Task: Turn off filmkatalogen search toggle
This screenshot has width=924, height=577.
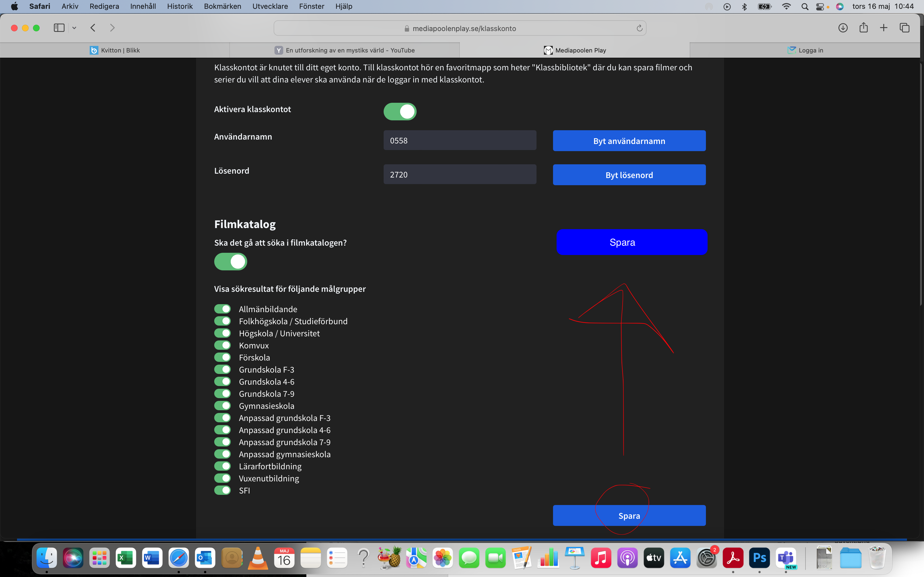Action: (230, 262)
